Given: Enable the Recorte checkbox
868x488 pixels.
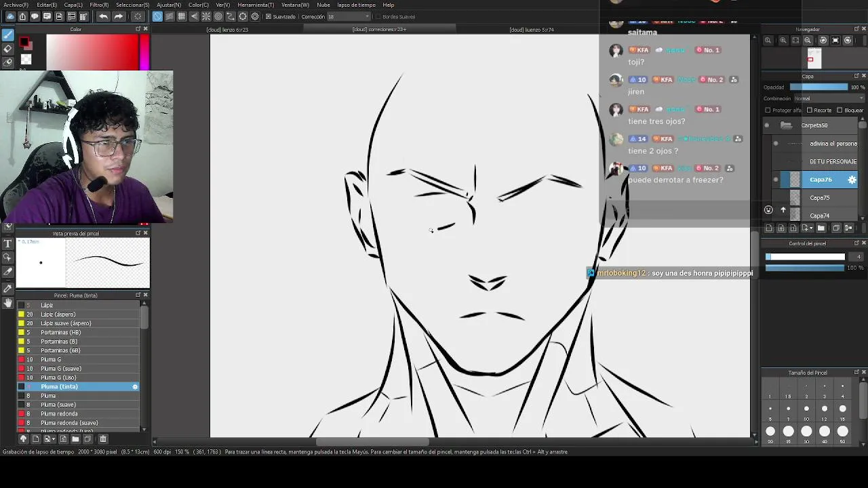Looking at the screenshot, I should click(810, 110).
